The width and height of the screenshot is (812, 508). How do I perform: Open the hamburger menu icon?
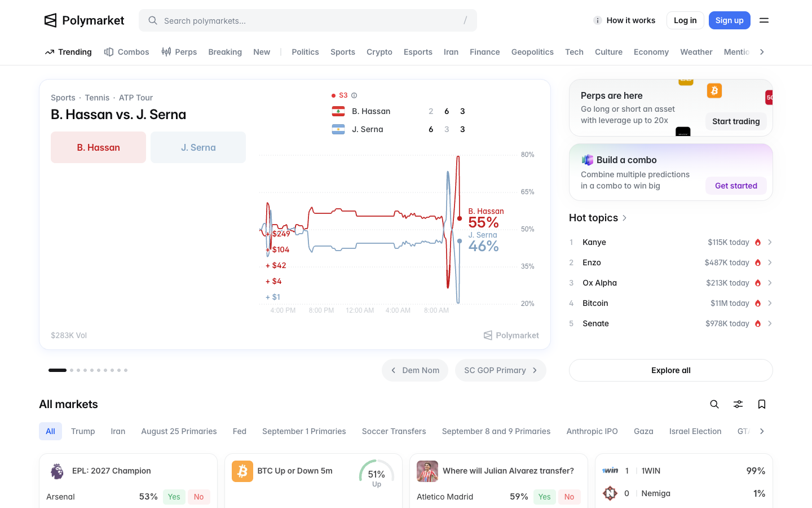[764, 20]
